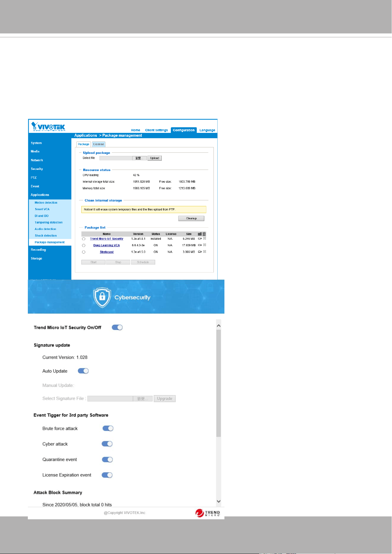Click the remove X icon for Deep Learning VCA

tap(205, 245)
